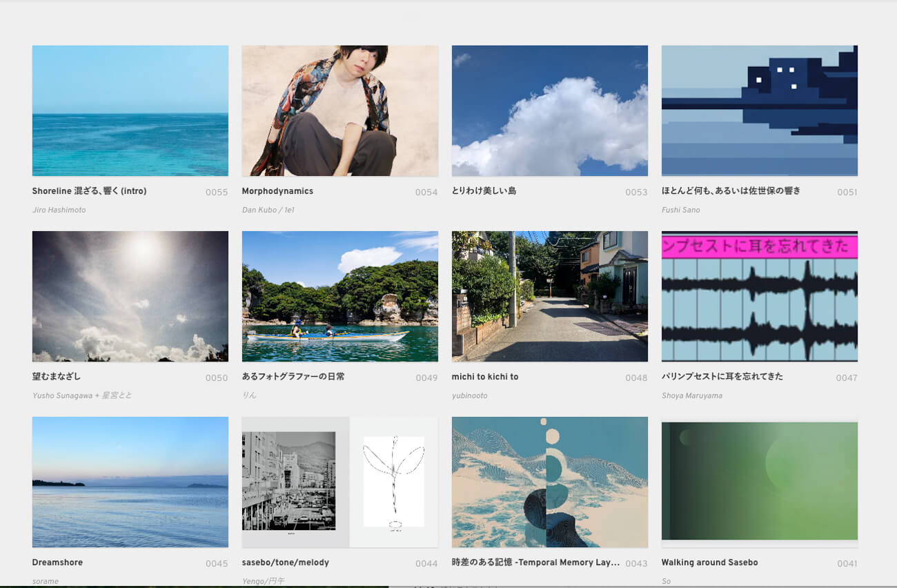Click artist name Jiro Hashimoto
Screen dimensions: 897x588
coord(59,210)
